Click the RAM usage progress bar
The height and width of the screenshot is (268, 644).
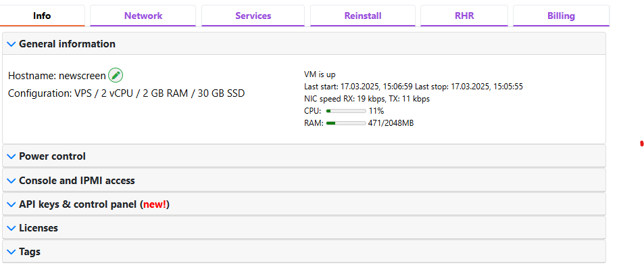pos(346,123)
